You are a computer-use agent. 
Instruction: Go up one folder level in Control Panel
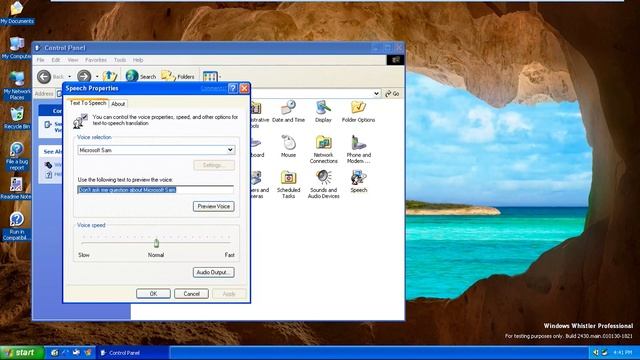(109, 76)
